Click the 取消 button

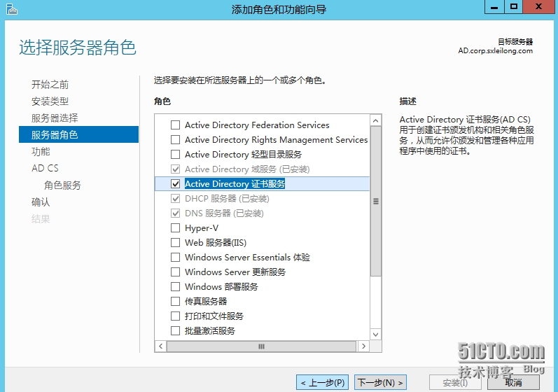[x=513, y=383]
